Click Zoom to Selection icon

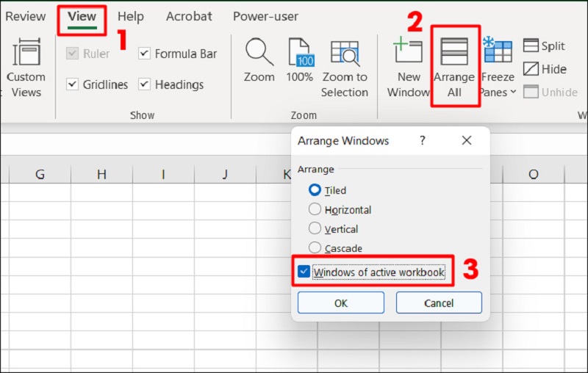click(344, 53)
